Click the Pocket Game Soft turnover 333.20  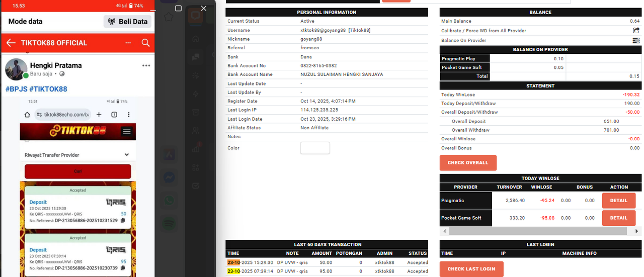pos(518,218)
